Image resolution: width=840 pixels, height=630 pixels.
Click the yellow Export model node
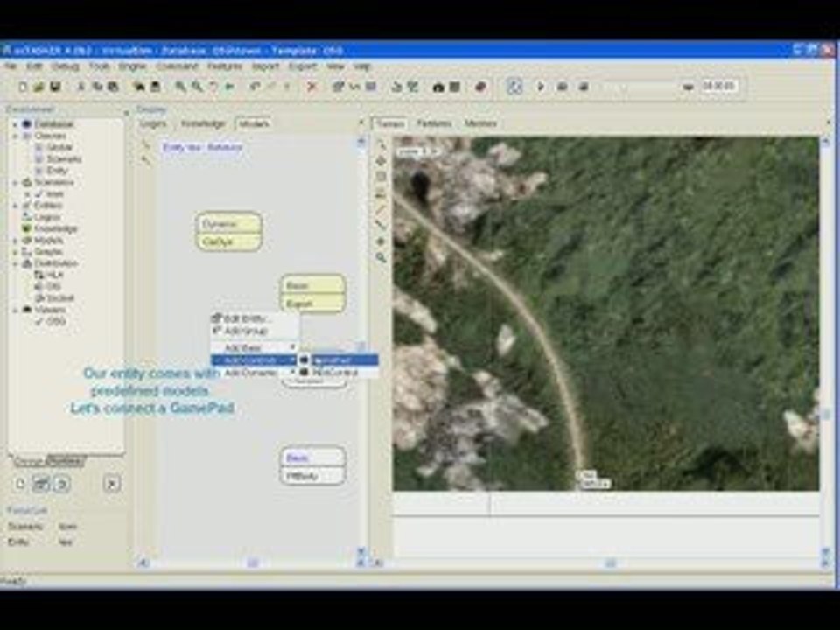tap(312, 304)
